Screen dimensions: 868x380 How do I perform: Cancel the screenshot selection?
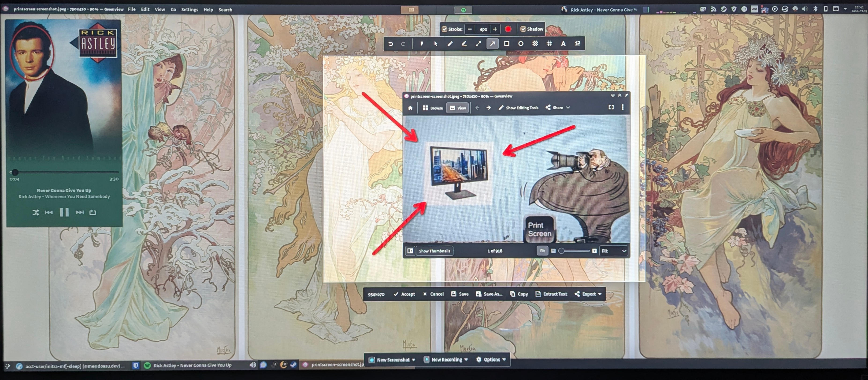(x=433, y=294)
